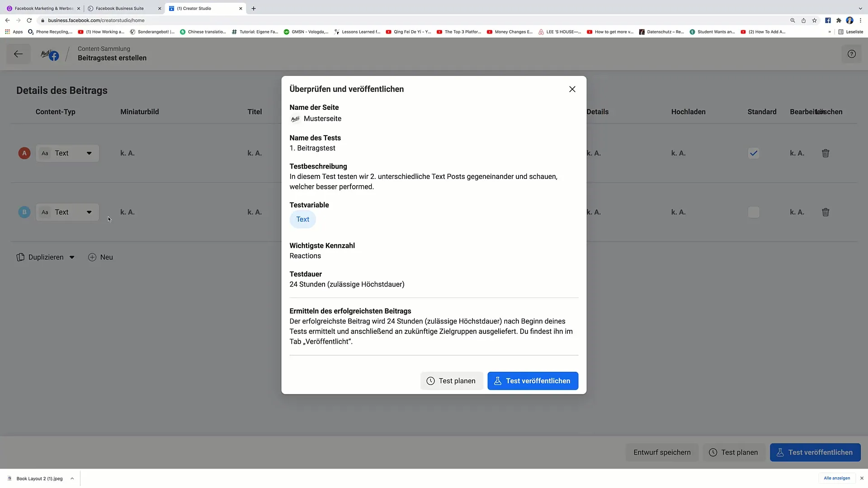Expand the Content-Typ dropdown for row B

[89, 212]
